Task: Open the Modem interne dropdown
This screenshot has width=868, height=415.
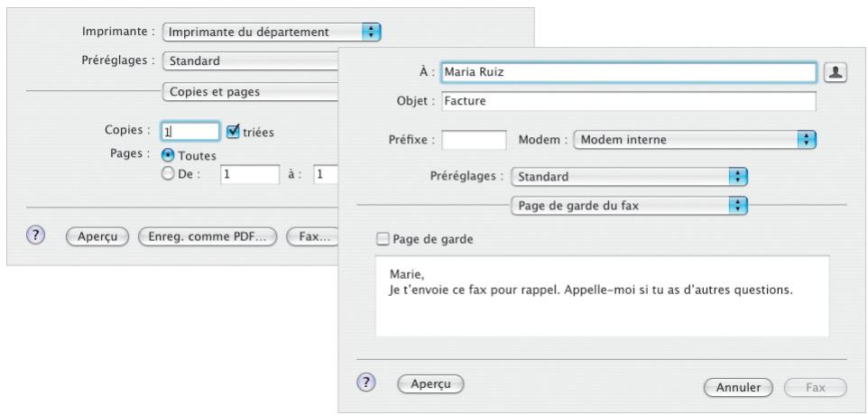Action: (695, 140)
